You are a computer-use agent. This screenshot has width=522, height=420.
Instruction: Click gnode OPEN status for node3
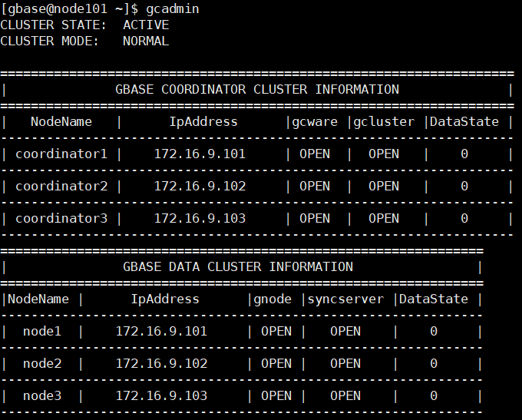(x=276, y=396)
